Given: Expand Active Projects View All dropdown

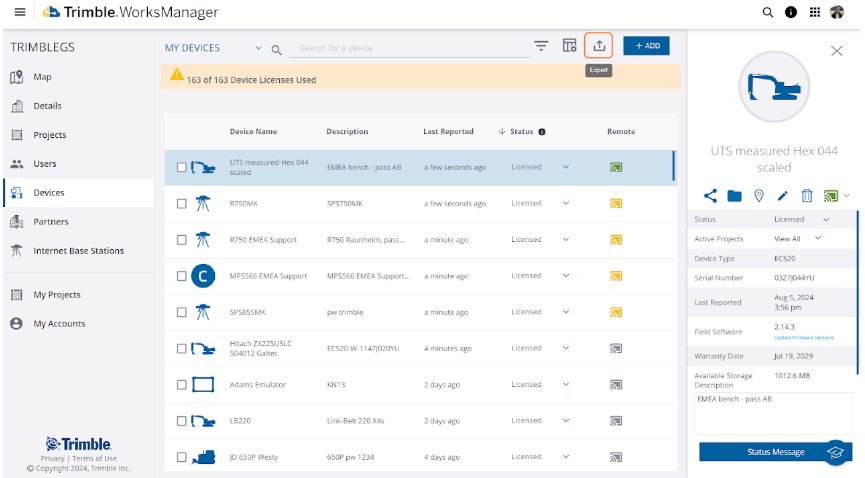Looking at the screenshot, I should pyautogui.click(x=818, y=239).
